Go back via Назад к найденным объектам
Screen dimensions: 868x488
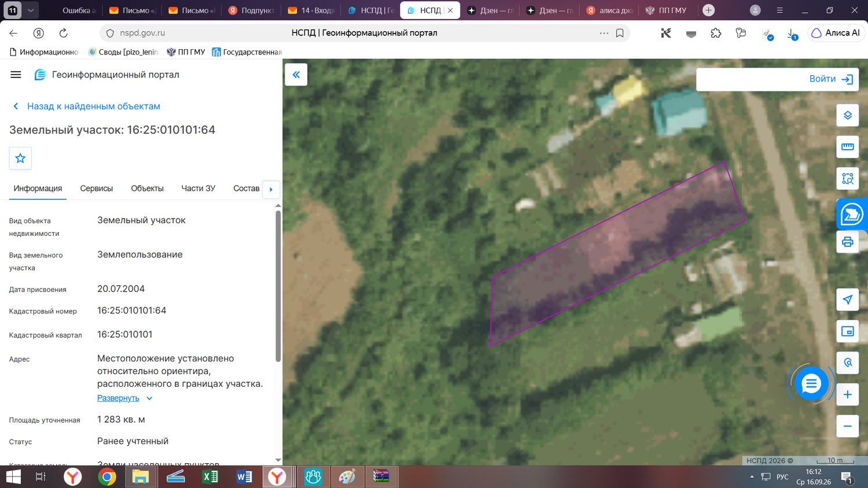coord(86,106)
